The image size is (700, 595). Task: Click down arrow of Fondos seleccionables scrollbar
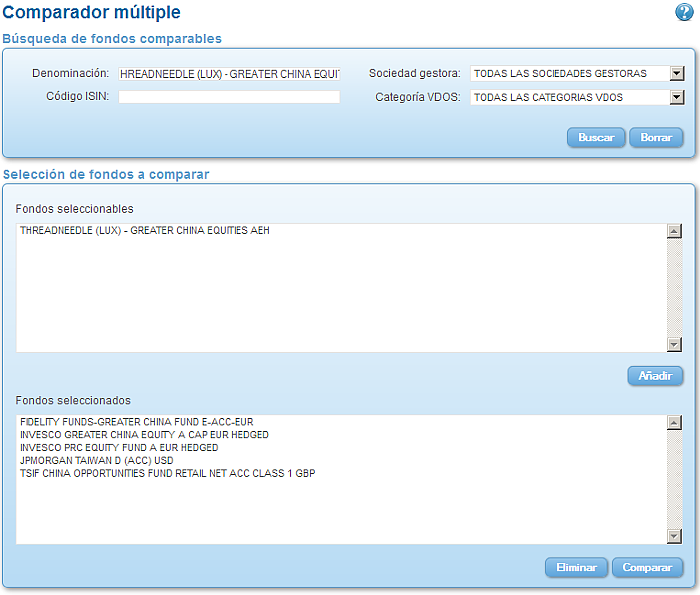[x=674, y=344]
